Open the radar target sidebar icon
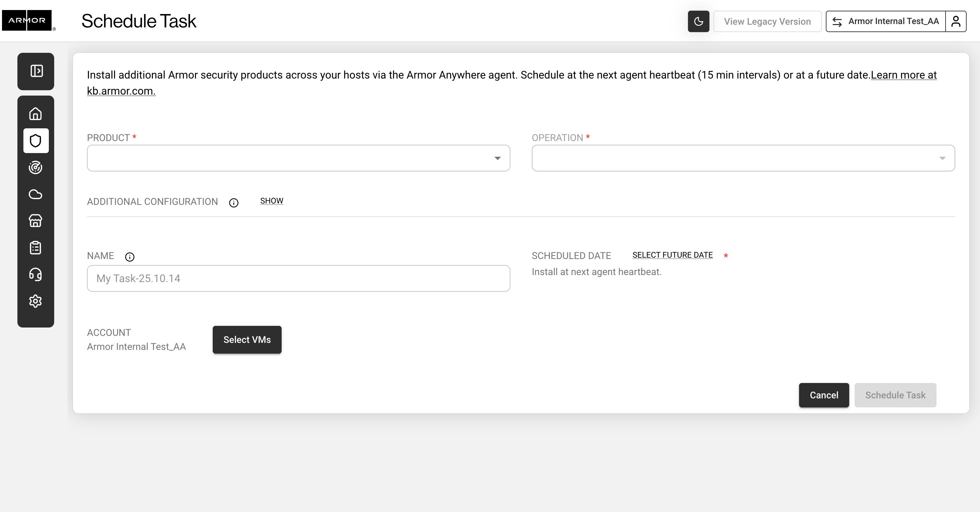 (x=35, y=168)
